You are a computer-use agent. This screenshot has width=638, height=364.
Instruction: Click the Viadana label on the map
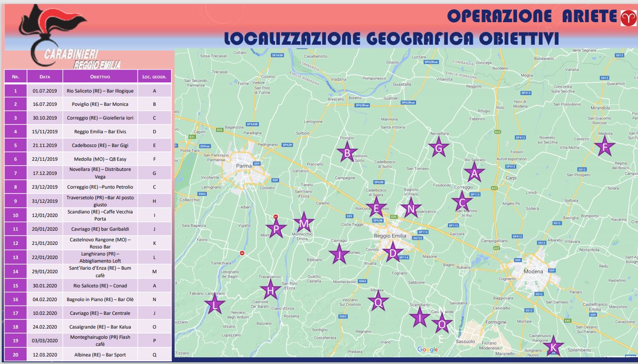point(338,79)
